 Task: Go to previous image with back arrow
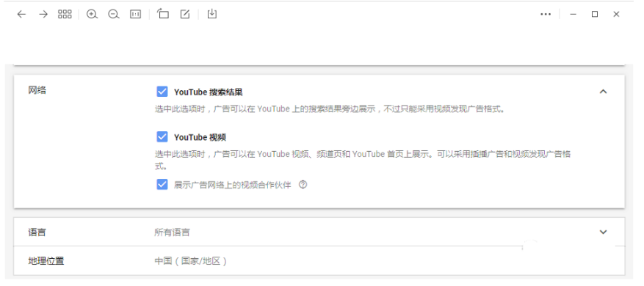[21, 15]
